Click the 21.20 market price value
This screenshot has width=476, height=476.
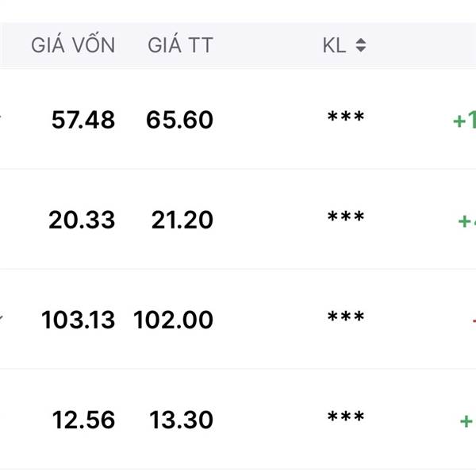(182, 220)
